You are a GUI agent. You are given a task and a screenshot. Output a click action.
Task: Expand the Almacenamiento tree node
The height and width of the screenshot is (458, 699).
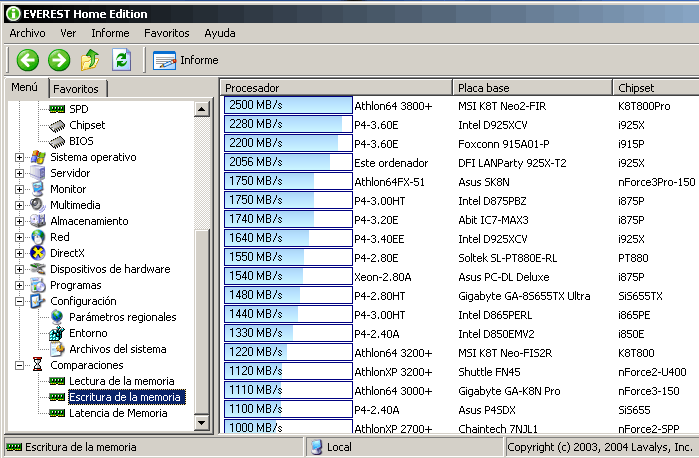coord(19,222)
